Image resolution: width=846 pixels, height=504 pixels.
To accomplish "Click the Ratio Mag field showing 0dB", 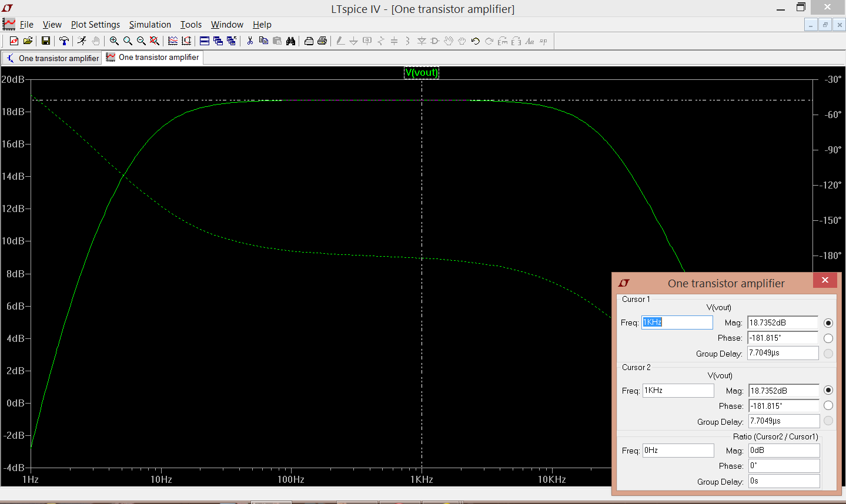I will pyautogui.click(x=784, y=451).
